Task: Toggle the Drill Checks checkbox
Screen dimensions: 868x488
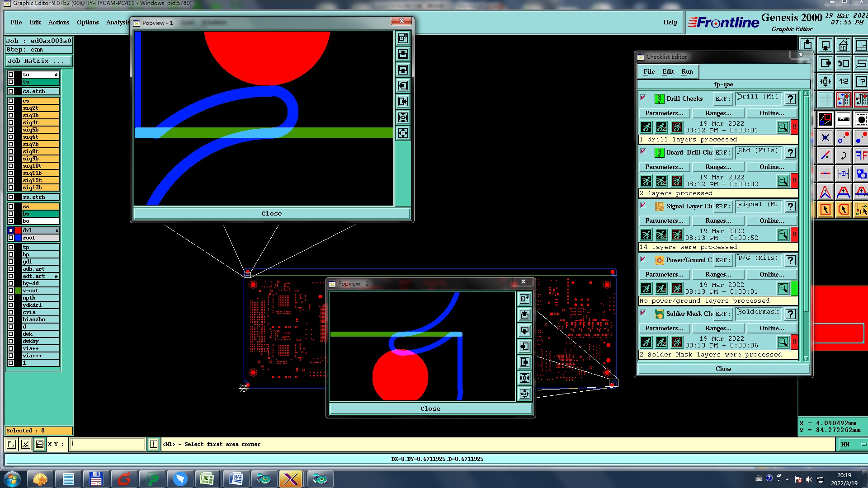Action: (643, 98)
